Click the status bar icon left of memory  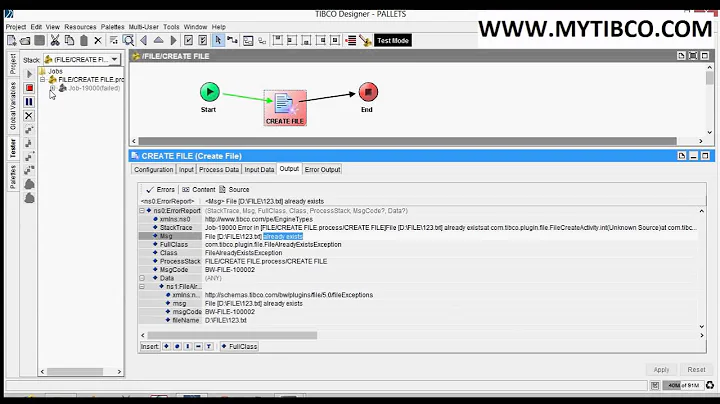[x=655, y=385]
